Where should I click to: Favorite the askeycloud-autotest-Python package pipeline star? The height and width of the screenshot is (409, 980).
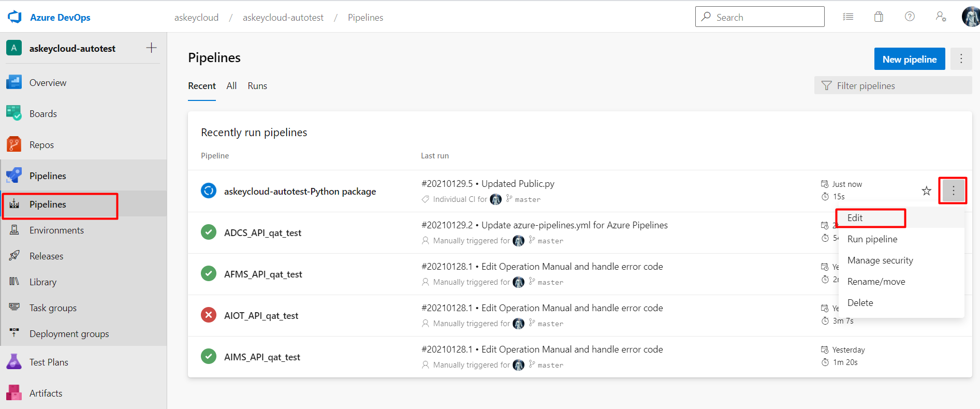pos(927,191)
